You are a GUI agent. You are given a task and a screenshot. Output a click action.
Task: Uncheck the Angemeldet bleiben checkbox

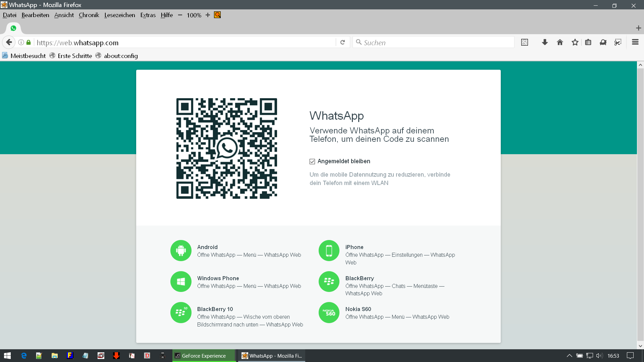pyautogui.click(x=312, y=162)
